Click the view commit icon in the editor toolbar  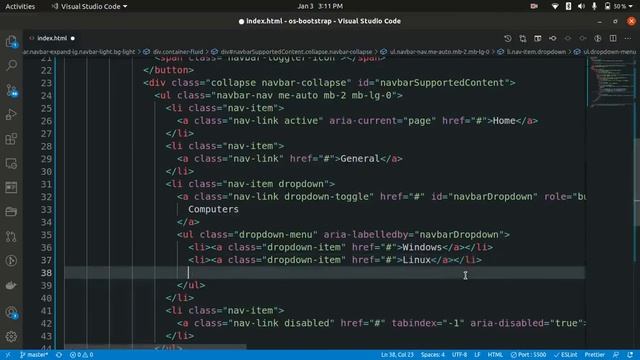point(553,38)
